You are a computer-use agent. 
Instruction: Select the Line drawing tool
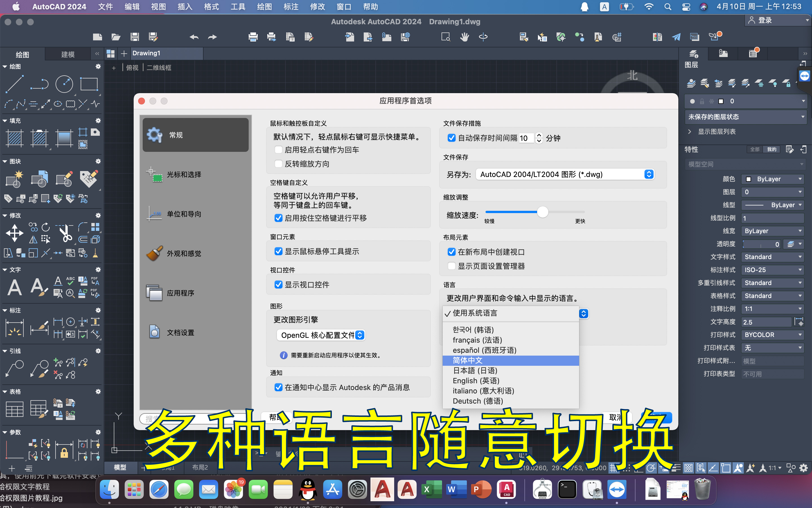[x=15, y=84]
